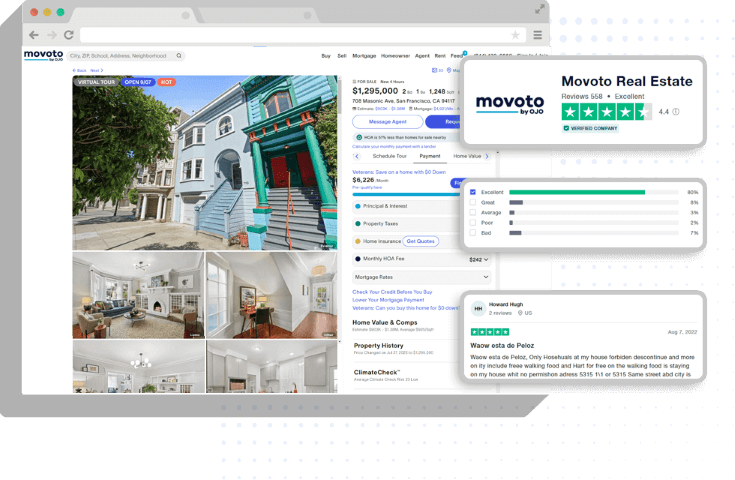Click the HH reviewer avatar
The width and height of the screenshot is (735, 480).
[478, 308]
